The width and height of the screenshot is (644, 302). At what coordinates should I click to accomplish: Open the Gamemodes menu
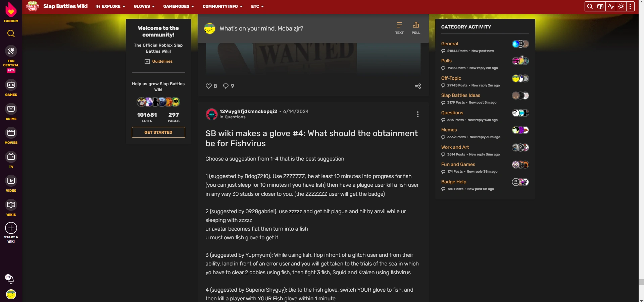pyautogui.click(x=179, y=6)
